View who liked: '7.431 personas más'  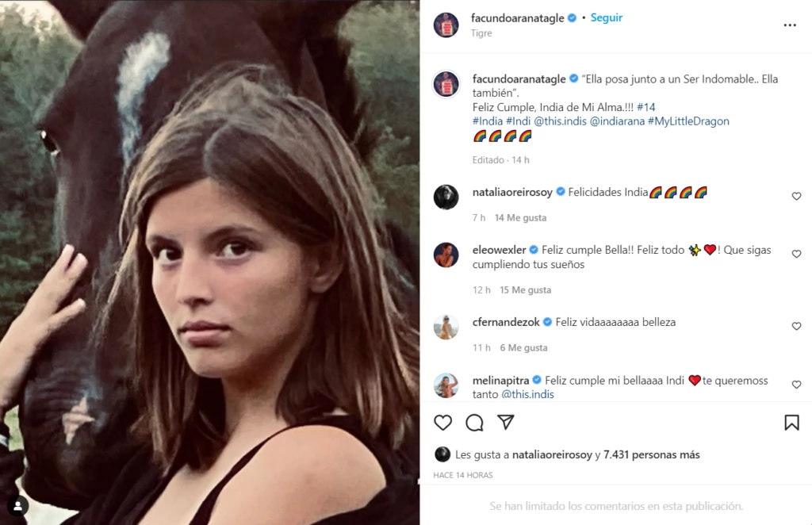(x=651, y=455)
